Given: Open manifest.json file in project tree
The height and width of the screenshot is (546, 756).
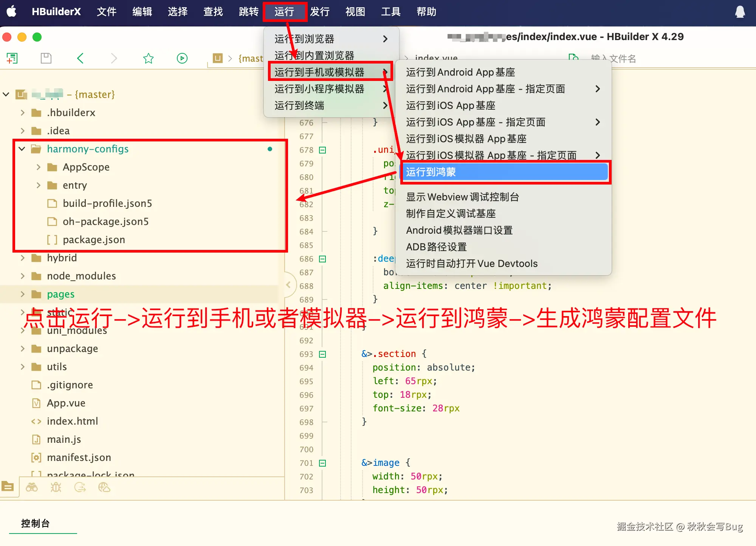Looking at the screenshot, I should point(79,458).
